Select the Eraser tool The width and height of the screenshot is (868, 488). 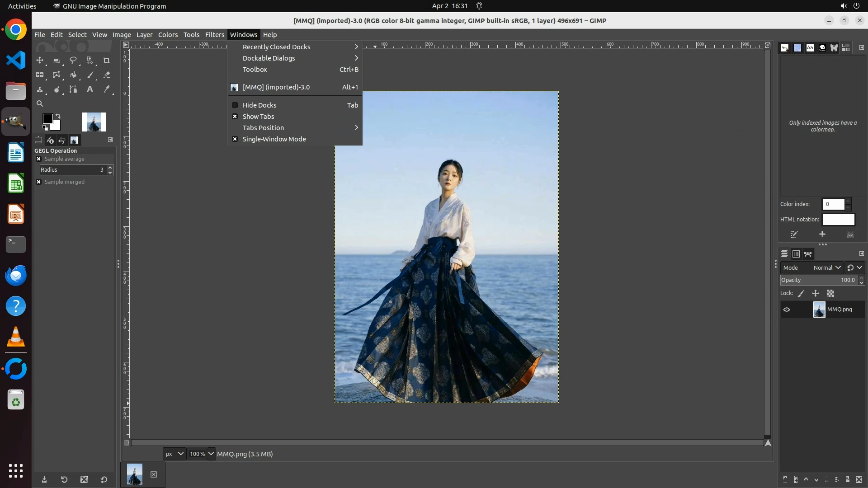(x=107, y=75)
